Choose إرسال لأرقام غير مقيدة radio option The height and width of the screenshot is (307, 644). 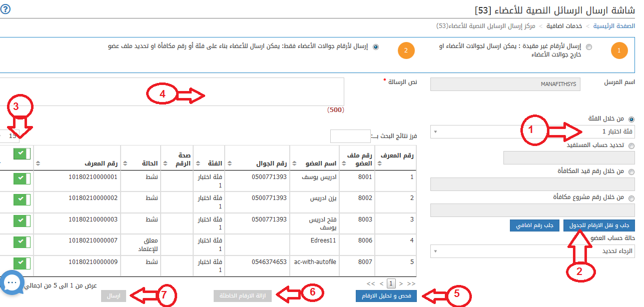point(588,47)
